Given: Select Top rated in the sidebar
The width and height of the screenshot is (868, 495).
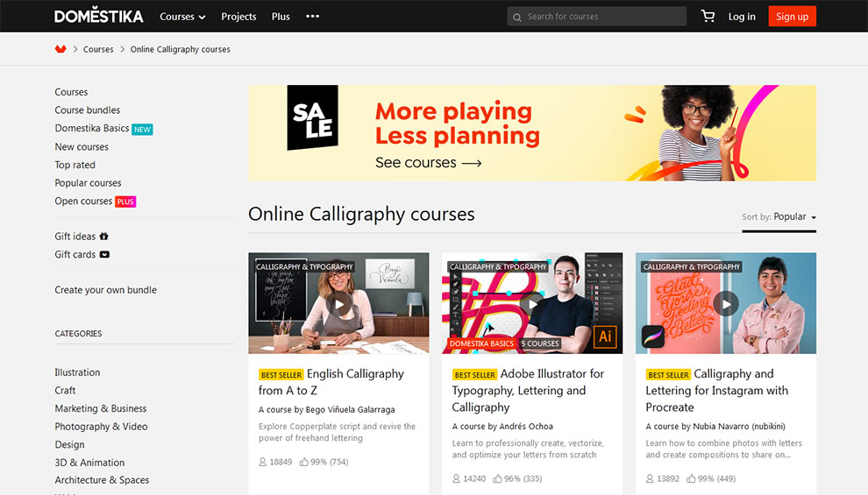Looking at the screenshot, I should [75, 165].
